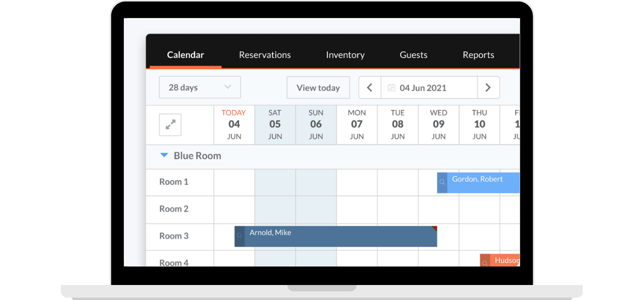The height and width of the screenshot is (300, 644).
Task: Select the Arnold, Mike reservation bar
Action: click(339, 236)
